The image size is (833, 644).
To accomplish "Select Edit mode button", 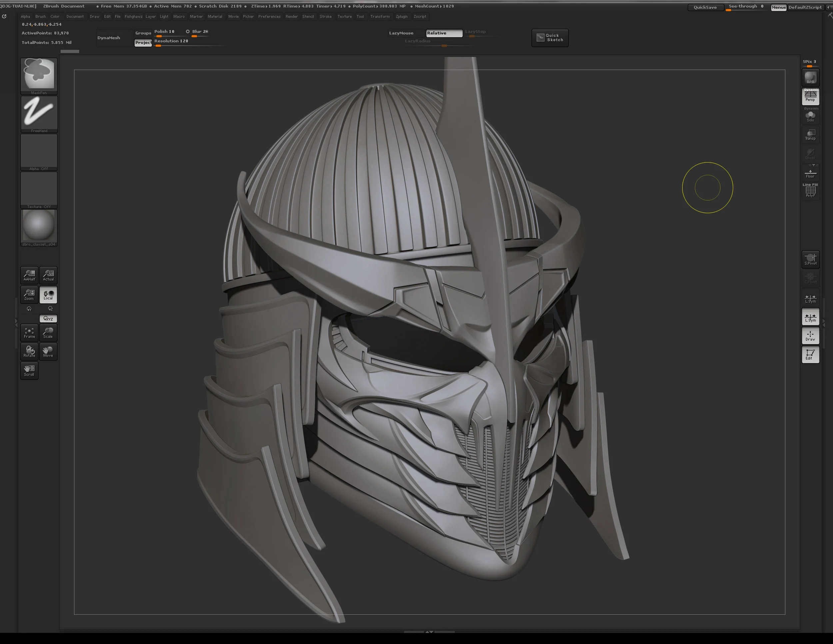I will tap(810, 355).
